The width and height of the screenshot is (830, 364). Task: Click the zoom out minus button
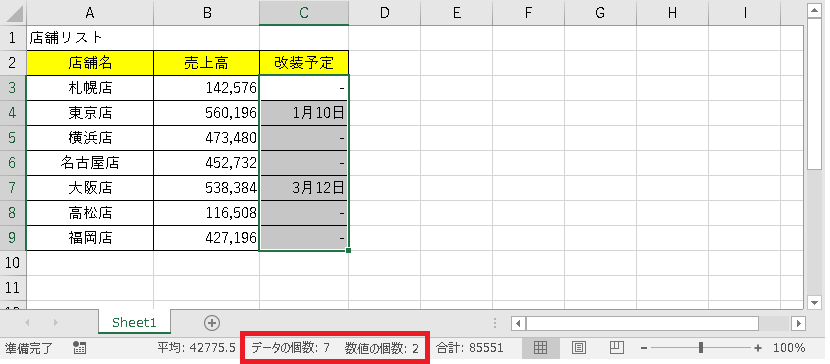644,348
